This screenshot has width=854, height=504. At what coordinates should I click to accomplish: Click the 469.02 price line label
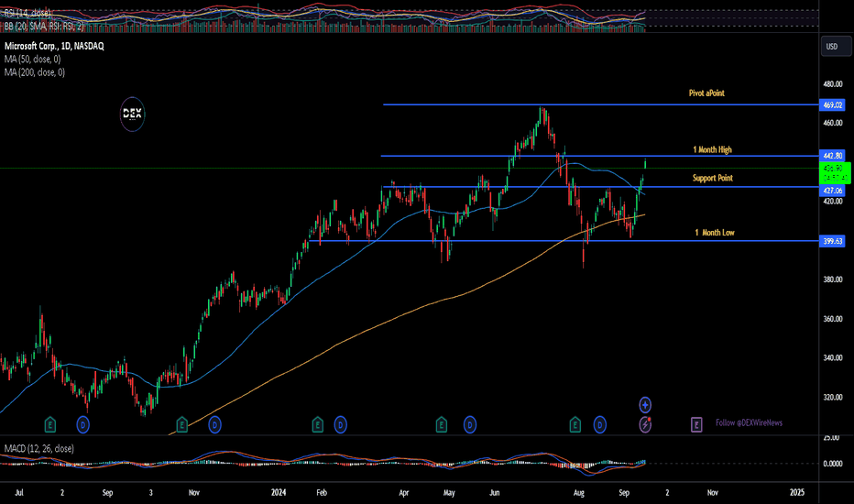coord(832,104)
